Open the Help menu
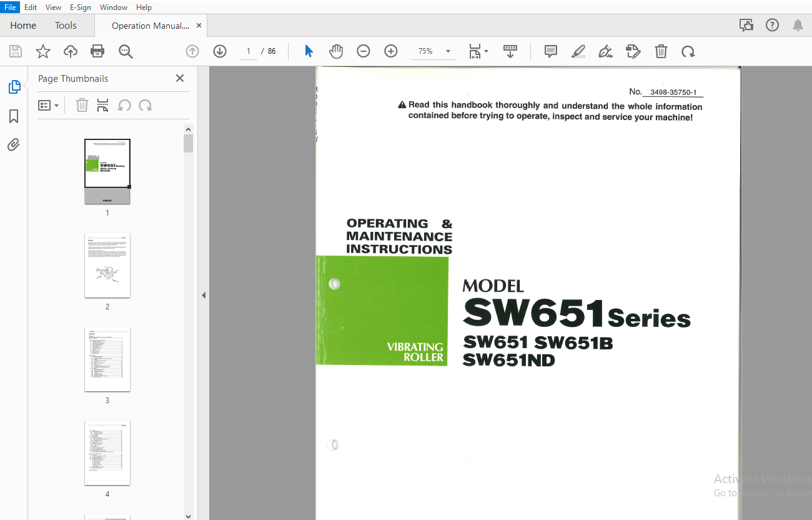Image resolution: width=812 pixels, height=520 pixels. [144, 7]
